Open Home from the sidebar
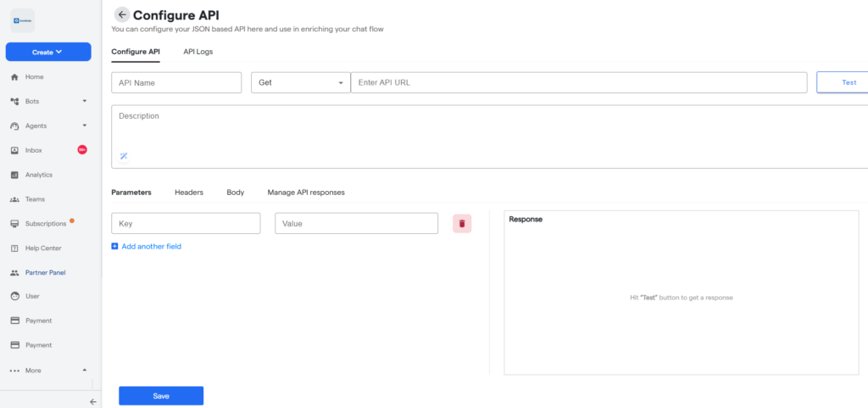 pyautogui.click(x=34, y=77)
